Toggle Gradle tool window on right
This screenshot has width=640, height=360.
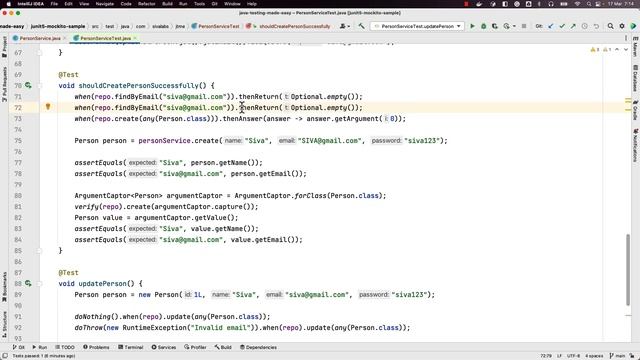[x=636, y=110]
